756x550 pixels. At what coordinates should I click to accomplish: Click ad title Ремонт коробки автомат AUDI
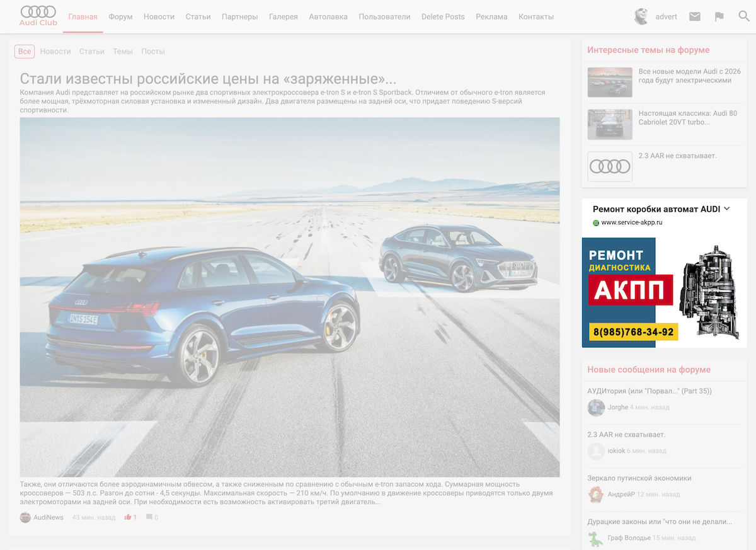pos(656,209)
